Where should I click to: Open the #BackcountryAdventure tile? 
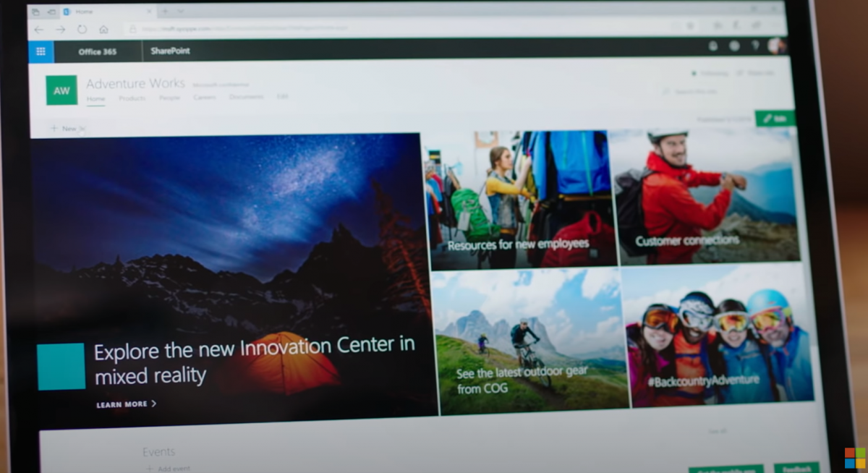tap(717, 336)
